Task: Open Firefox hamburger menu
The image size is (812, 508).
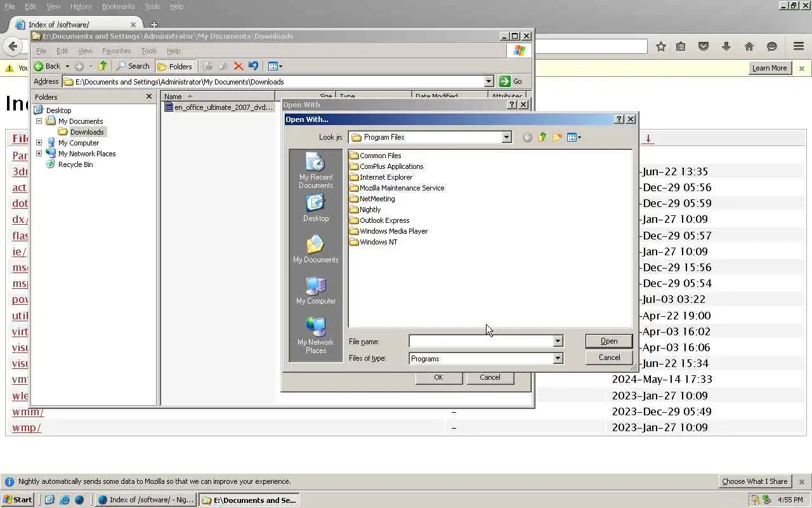Action: point(799,46)
